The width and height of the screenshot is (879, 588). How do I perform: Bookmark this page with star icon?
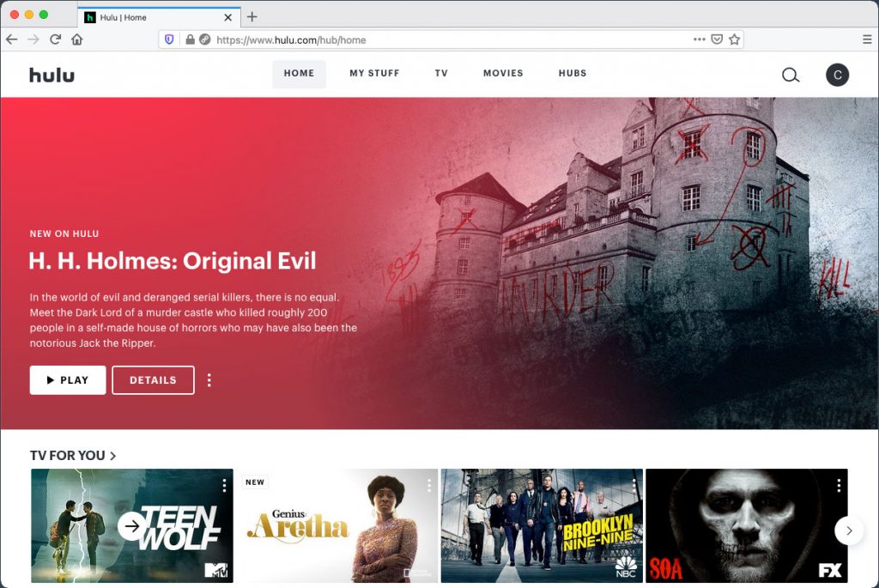tap(735, 39)
